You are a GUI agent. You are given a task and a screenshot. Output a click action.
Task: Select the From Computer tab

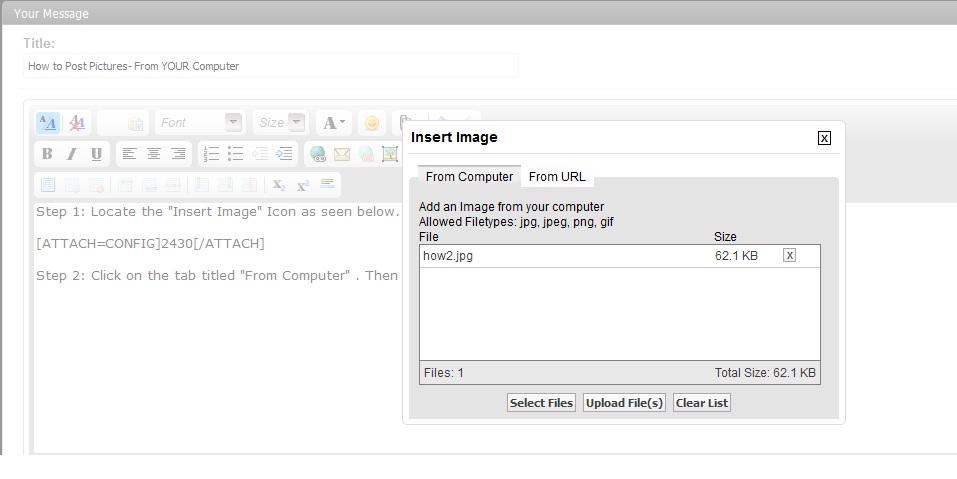pos(469,177)
